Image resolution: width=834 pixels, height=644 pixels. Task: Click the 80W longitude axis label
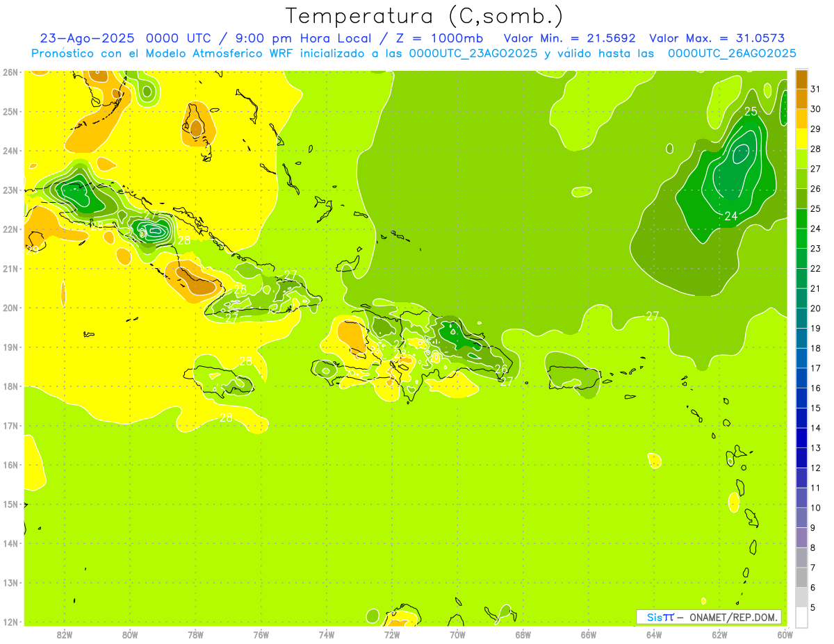130,634
